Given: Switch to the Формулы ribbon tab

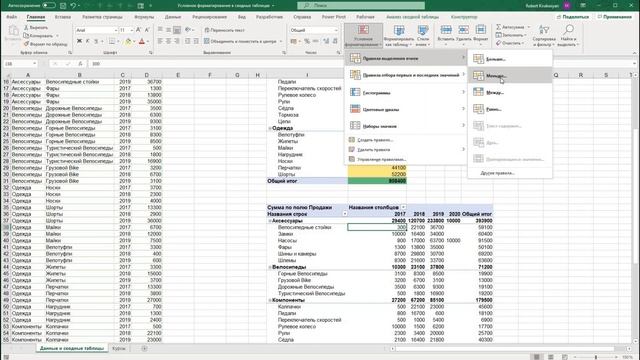Looking at the screenshot, I should 144,17.
